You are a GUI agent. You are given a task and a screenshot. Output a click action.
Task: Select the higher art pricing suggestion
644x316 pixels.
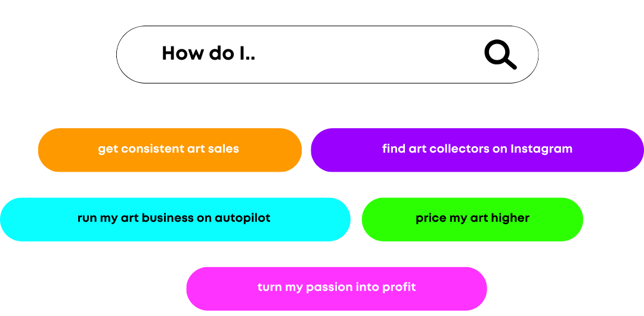point(472,219)
